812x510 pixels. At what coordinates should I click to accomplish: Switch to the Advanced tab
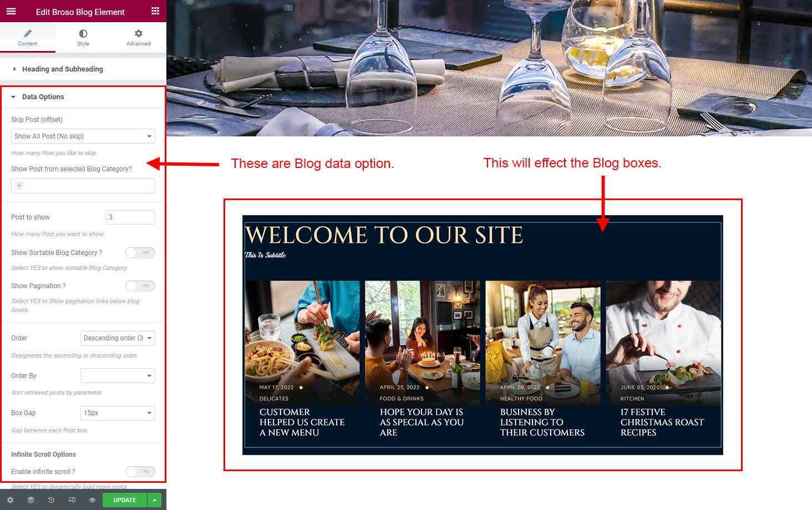(139, 38)
